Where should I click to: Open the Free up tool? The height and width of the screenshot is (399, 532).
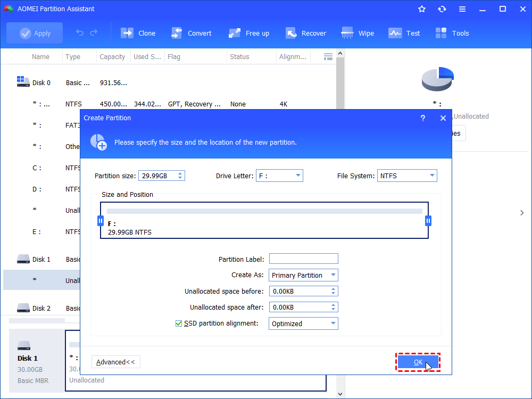point(248,33)
